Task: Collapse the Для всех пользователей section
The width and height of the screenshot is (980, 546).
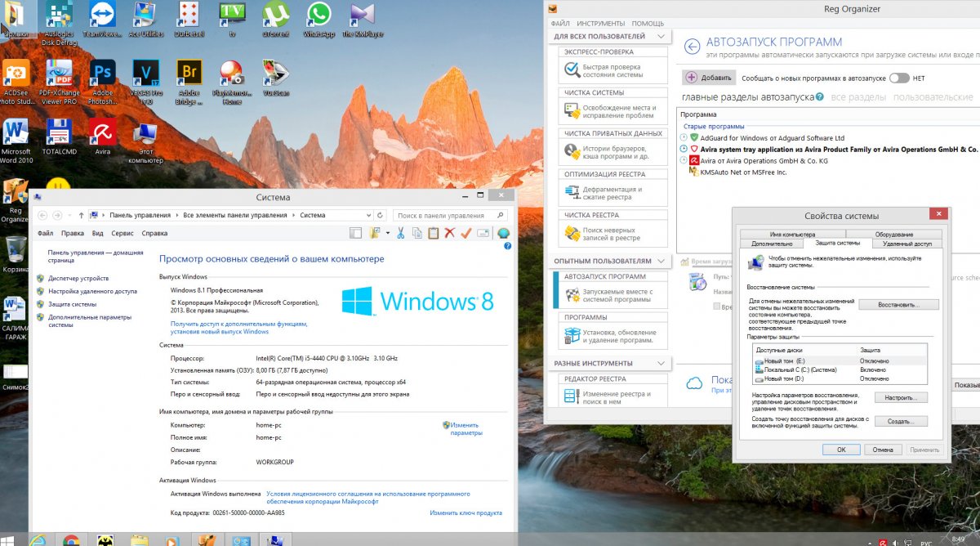Action: (x=661, y=37)
